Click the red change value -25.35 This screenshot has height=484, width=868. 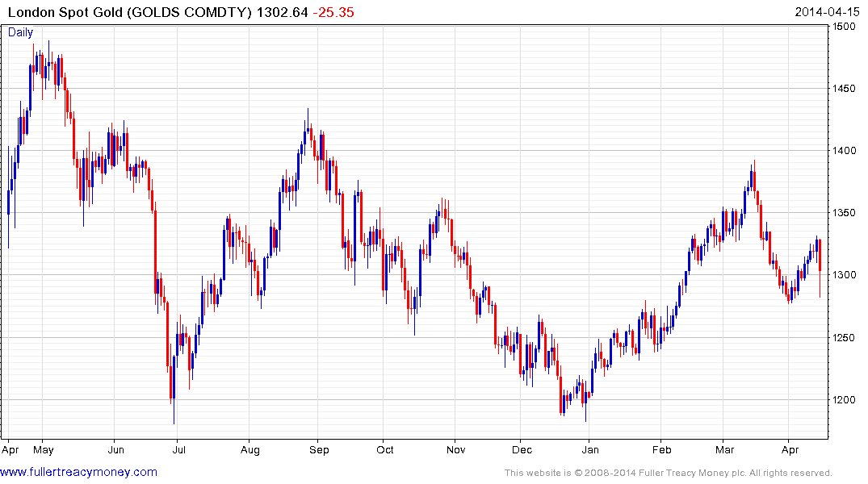click(x=333, y=12)
